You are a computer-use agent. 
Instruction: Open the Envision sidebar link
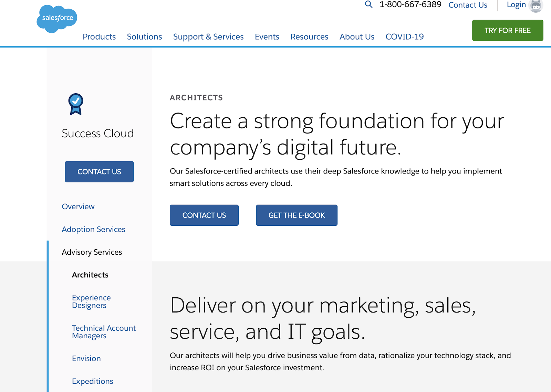tap(86, 359)
